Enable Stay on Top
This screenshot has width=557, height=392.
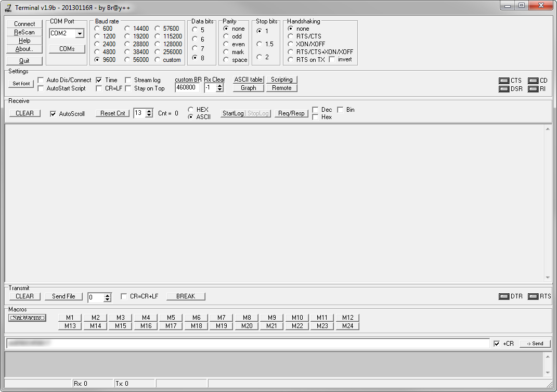[x=127, y=88]
